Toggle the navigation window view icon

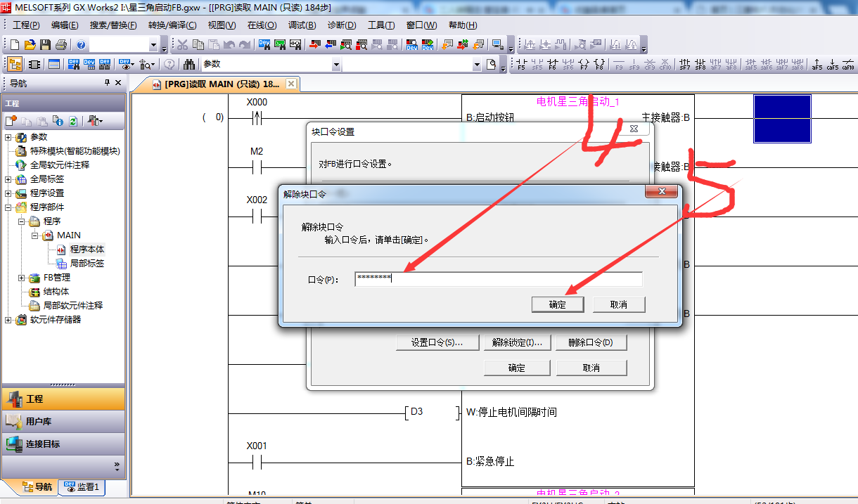(x=14, y=65)
